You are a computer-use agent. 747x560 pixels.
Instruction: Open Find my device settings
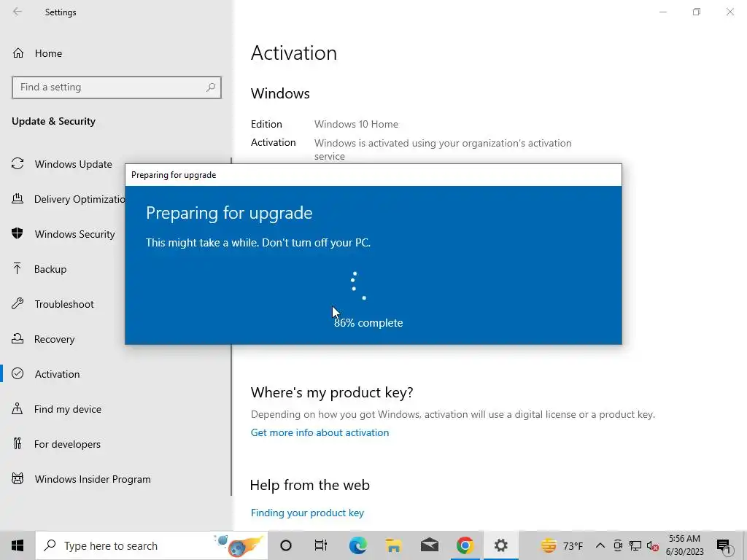tap(68, 409)
